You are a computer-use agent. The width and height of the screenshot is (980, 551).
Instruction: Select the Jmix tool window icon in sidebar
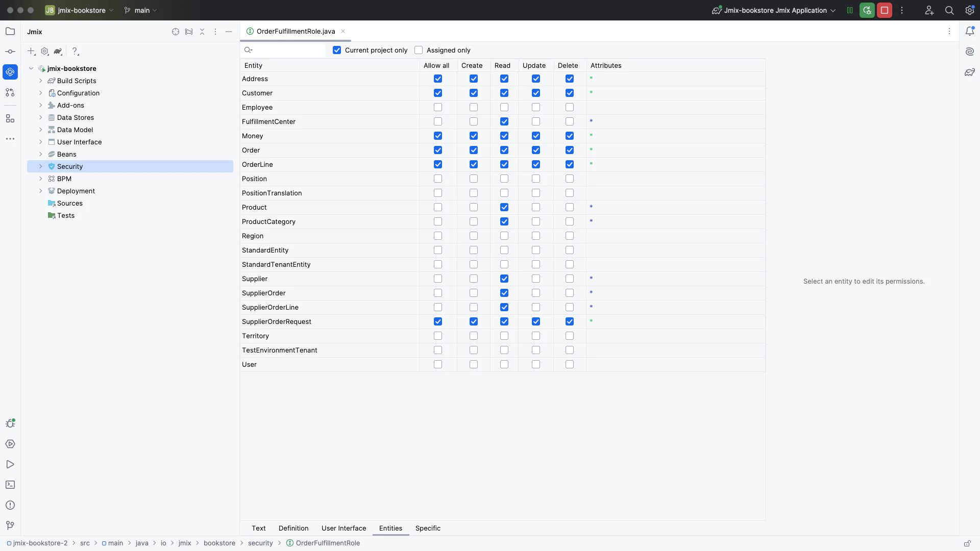tap(10, 72)
